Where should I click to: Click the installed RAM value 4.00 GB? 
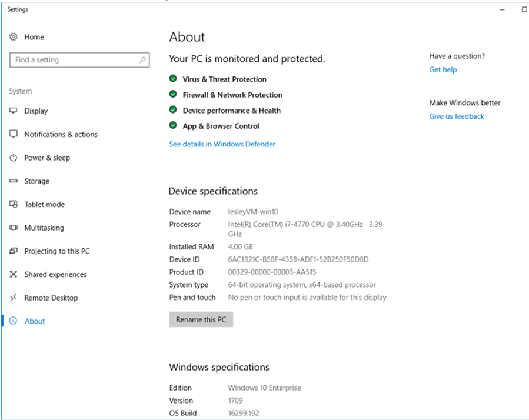(240, 246)
